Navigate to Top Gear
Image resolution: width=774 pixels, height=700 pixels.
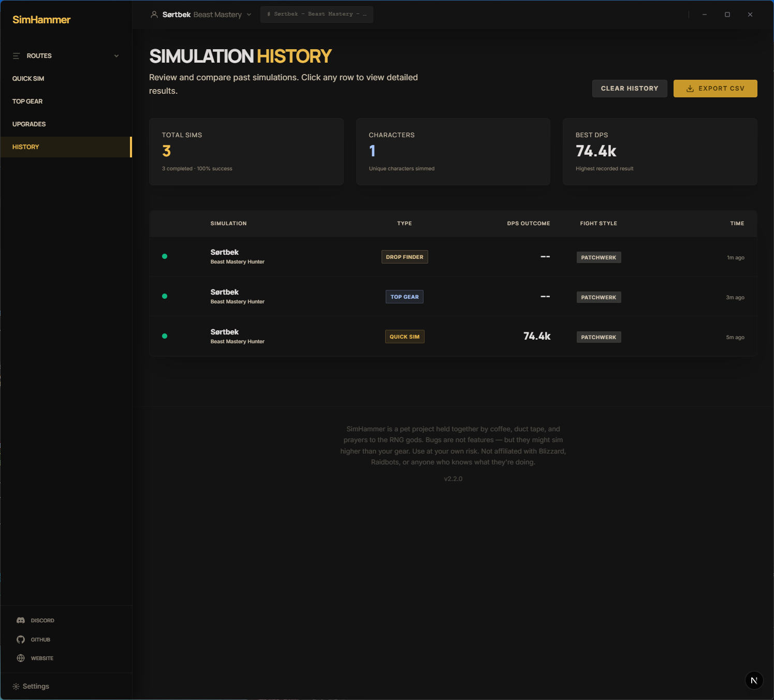27,101
